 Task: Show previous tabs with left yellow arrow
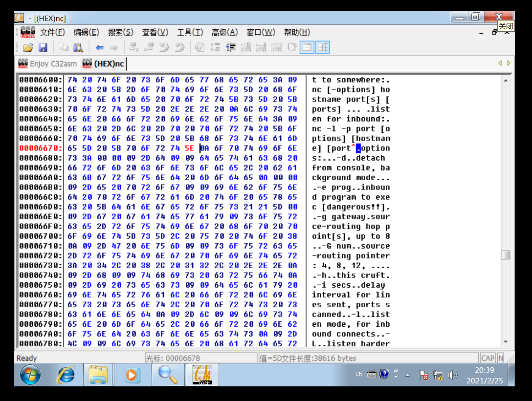pyautogui.click(x=500, y=63)
